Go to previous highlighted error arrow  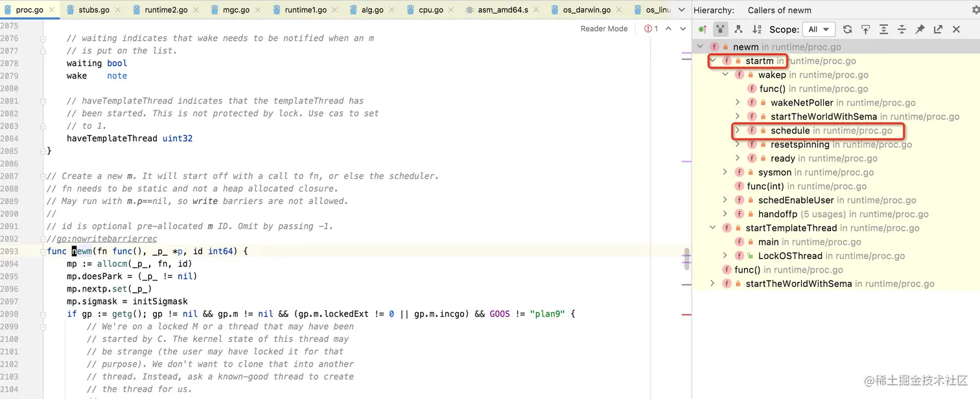668,28
